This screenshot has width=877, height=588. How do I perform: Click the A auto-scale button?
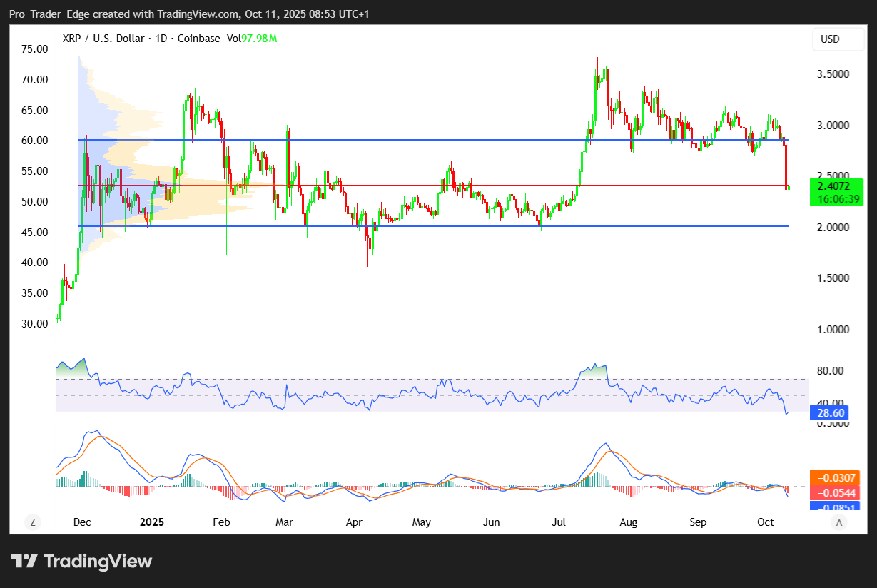point(840,522)
